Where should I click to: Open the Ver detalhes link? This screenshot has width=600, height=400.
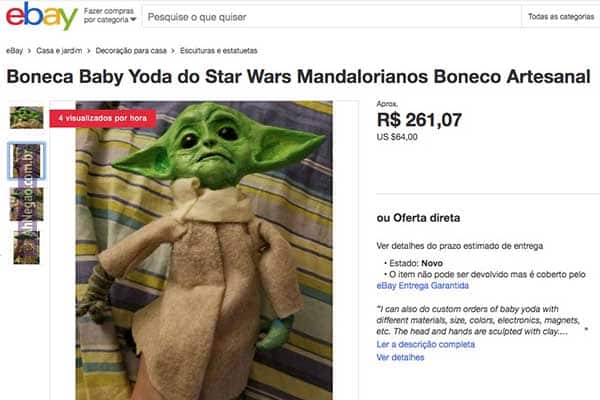click(400, 357)
